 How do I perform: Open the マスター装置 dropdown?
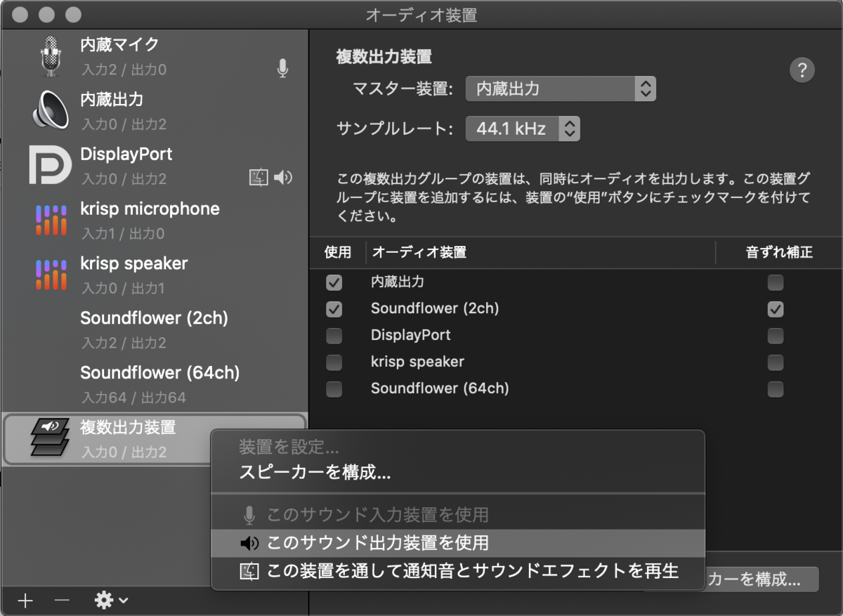click(561, 89)
